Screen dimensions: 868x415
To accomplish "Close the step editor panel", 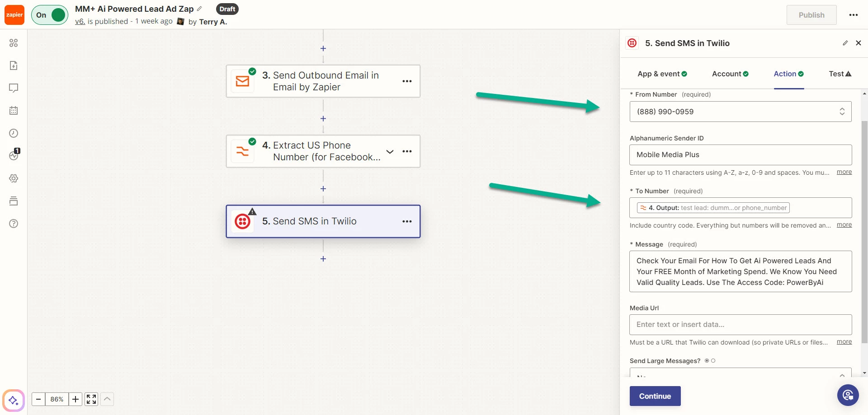I will [x=859, y=43].
